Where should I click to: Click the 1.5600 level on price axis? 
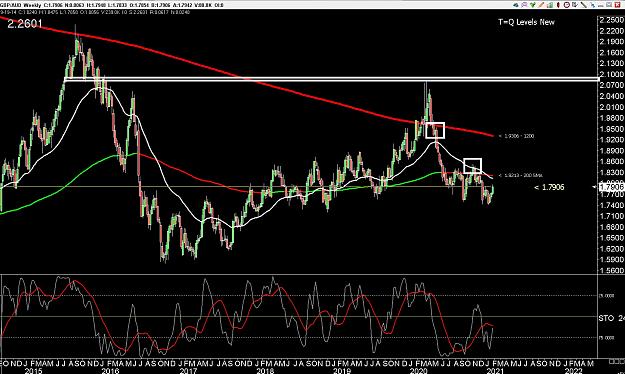click(612, 270)
